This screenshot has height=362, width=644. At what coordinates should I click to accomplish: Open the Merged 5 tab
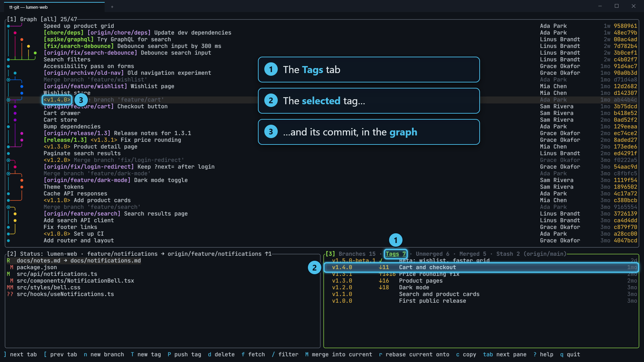pyautogui.click(x=473, y=254)
